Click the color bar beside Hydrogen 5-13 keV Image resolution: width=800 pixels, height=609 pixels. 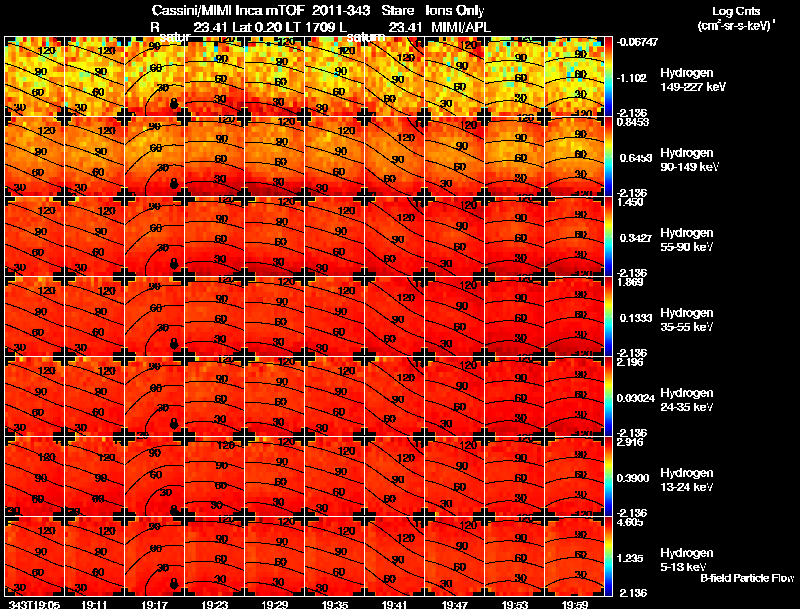coord(608,557)
